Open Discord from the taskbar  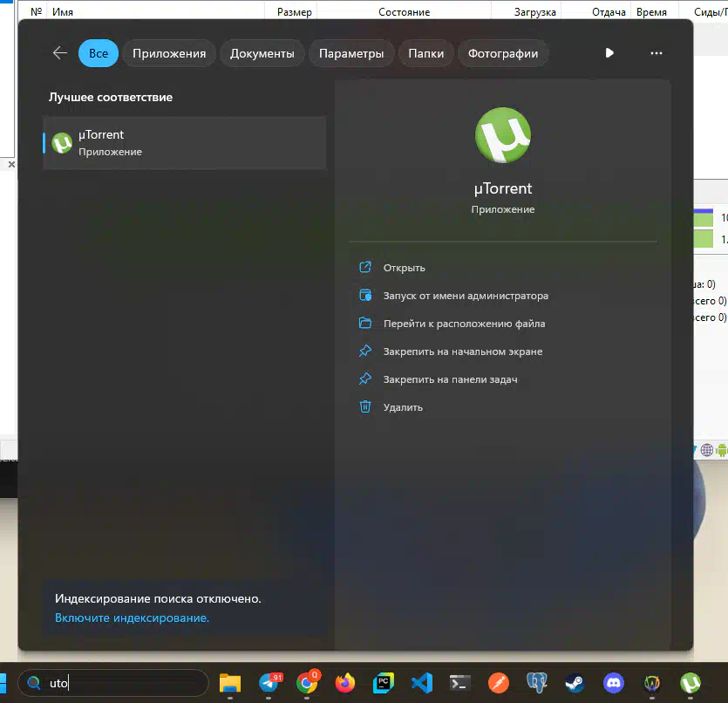click(614, 684)
